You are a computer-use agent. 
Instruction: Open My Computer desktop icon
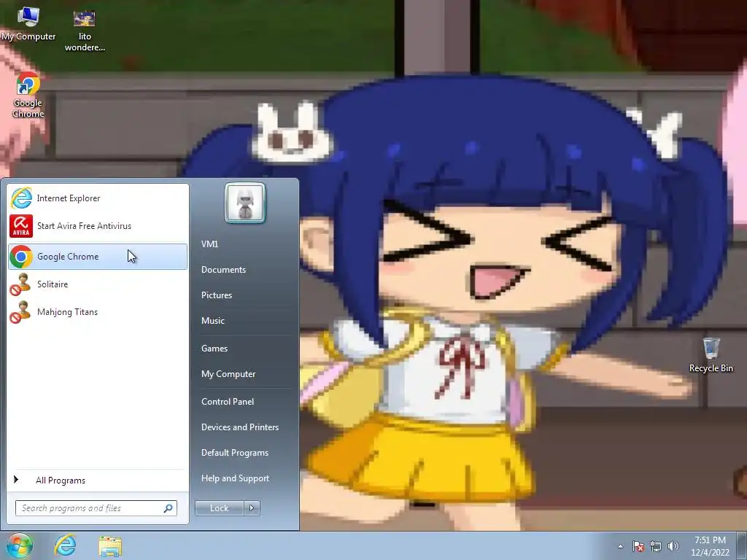[x=28, y=24]
